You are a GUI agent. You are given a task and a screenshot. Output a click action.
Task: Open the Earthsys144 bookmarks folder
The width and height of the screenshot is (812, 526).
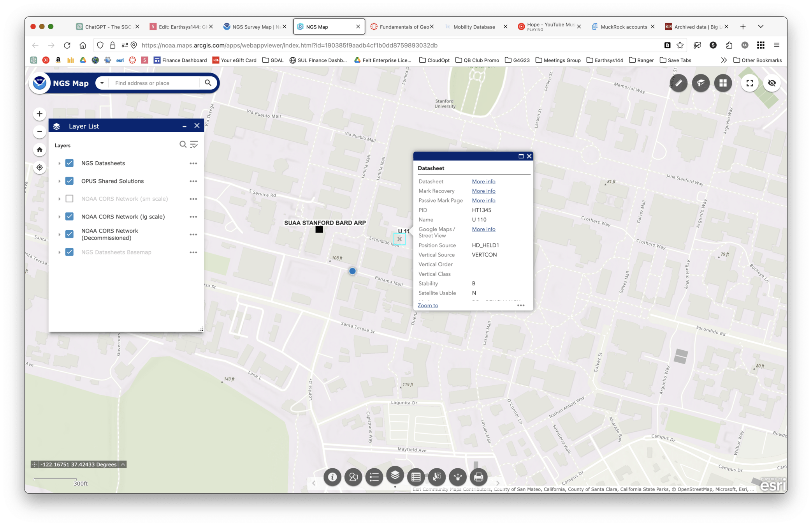click(605, 60)
